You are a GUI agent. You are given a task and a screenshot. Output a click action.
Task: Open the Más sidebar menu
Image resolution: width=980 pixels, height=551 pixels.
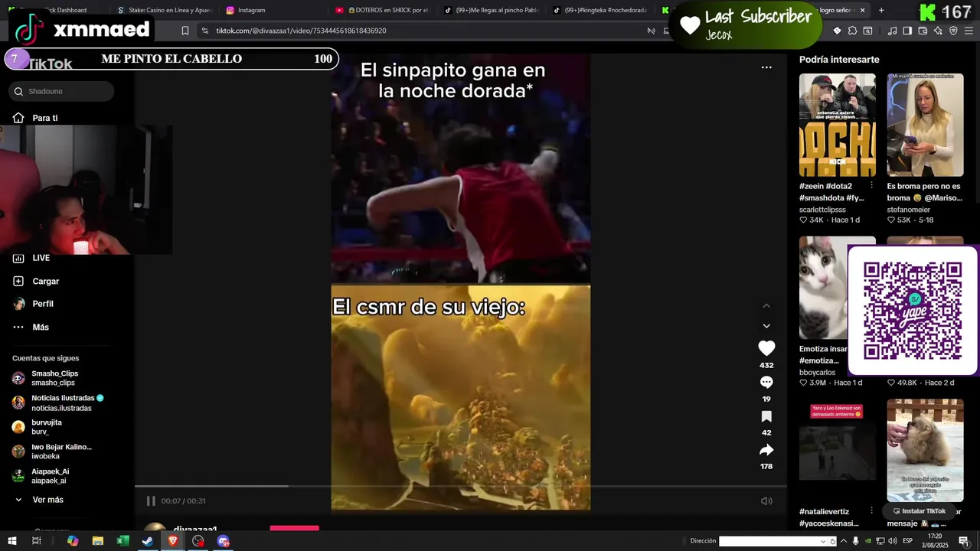point(31,327)
